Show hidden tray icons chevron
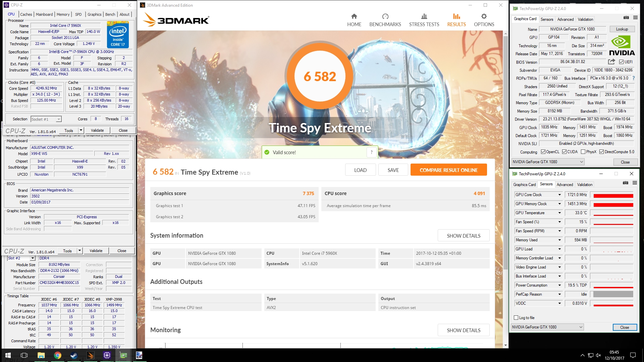This screenshot has height=362, width=644. coord(582,355)
